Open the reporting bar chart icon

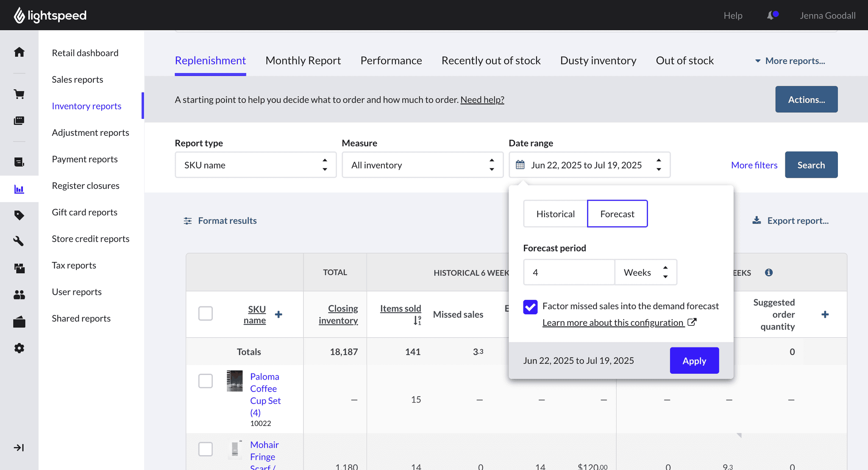coord(19,189)
